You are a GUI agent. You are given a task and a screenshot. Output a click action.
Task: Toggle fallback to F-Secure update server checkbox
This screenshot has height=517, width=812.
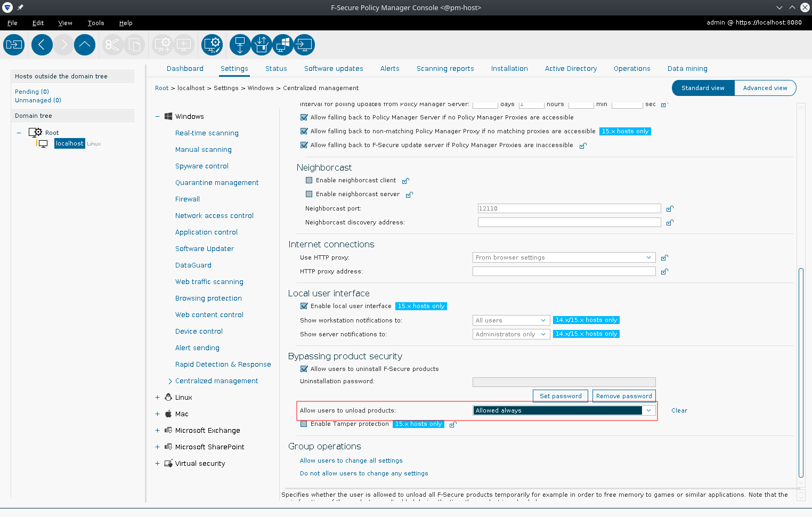(304, 145)
